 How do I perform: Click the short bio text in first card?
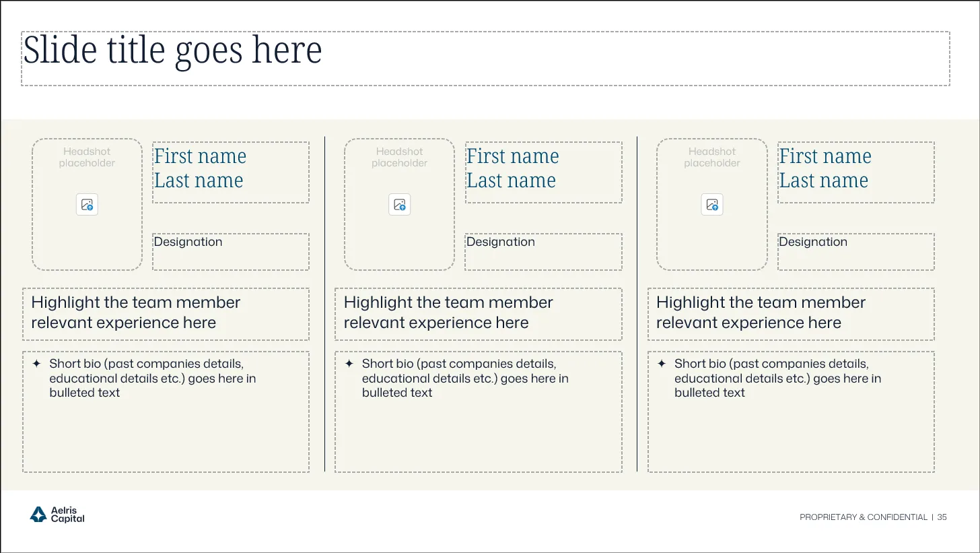point(153,379)
